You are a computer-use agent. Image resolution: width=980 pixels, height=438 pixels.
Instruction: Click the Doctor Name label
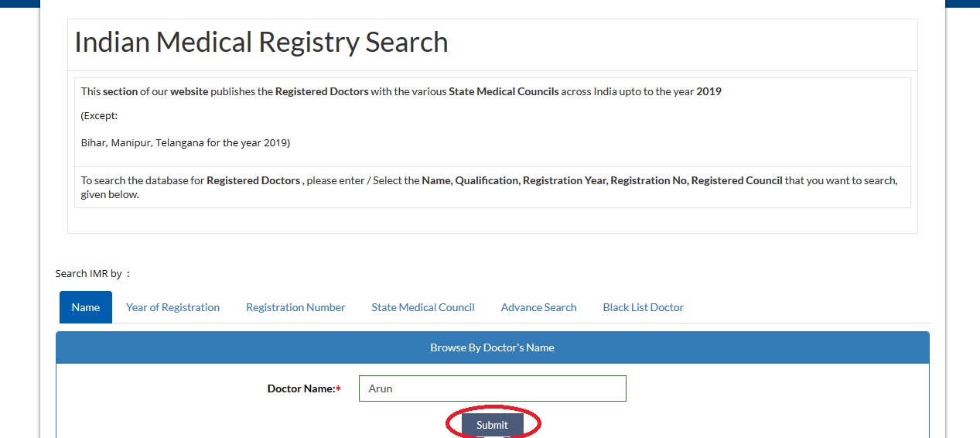(301, 388)
